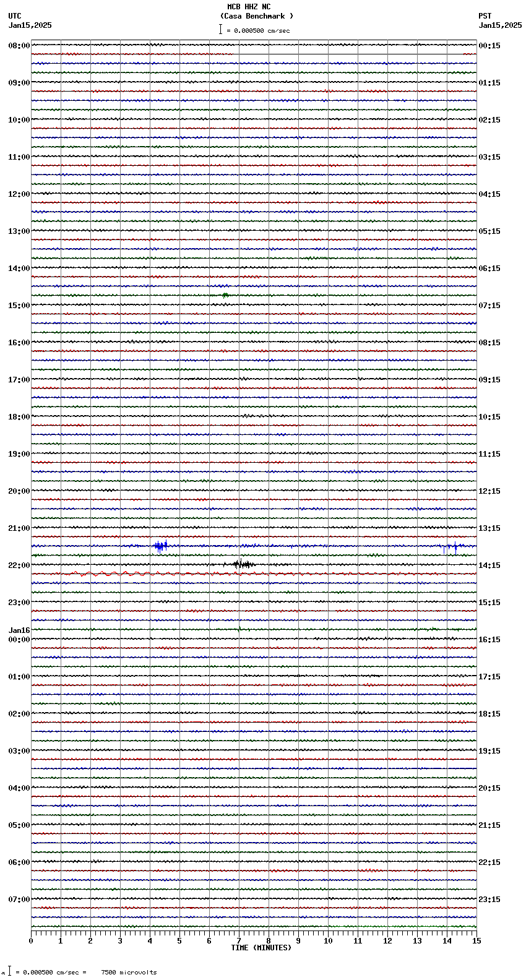Click the scale bar icon in the header

pos(220,29)
